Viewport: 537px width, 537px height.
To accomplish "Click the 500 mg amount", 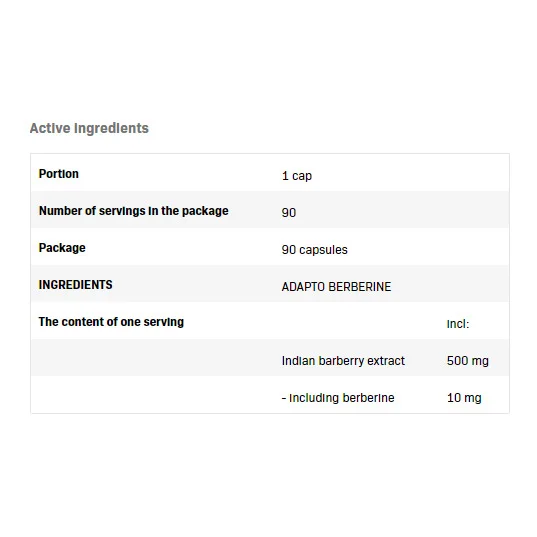I will coord(467,361).
